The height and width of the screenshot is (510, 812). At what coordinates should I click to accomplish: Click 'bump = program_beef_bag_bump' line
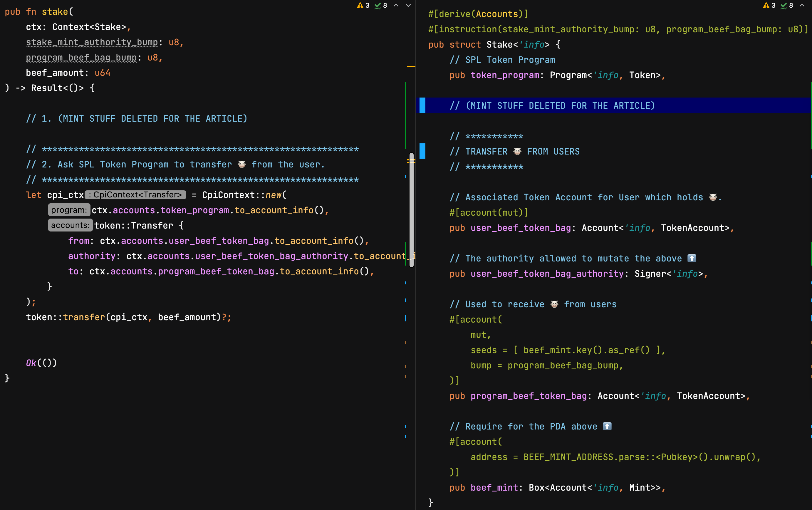547,365
